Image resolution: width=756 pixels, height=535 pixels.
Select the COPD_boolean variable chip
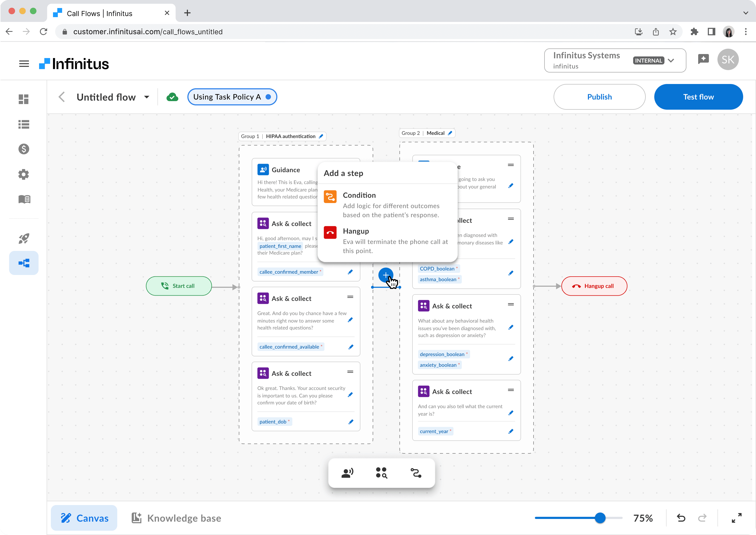click(439, 269)
